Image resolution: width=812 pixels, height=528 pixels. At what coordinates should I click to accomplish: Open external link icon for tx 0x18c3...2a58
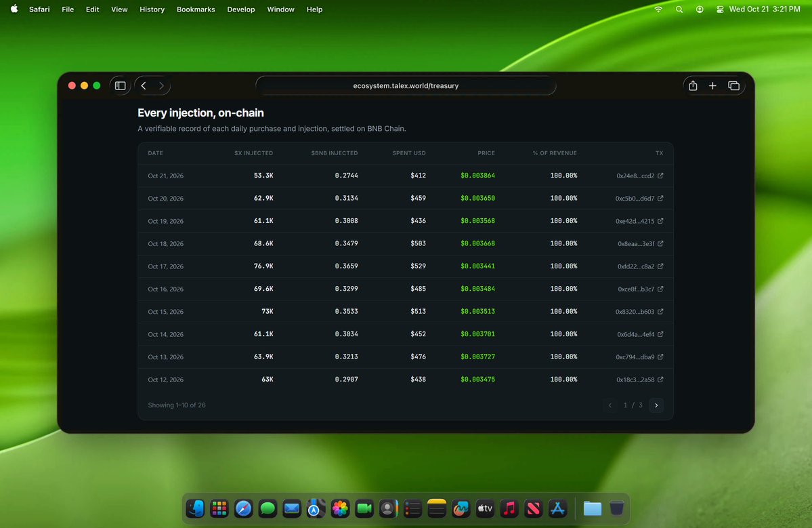[x=660, y=380]
